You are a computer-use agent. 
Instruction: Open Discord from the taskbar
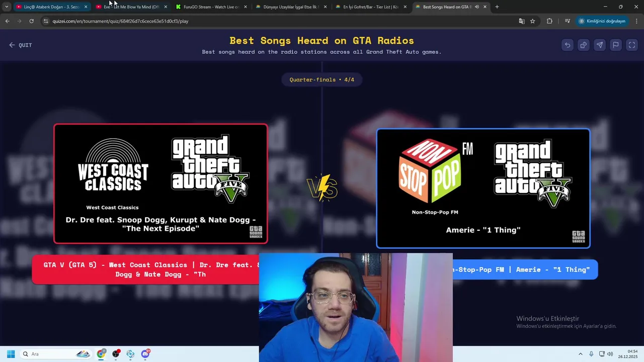145,354
